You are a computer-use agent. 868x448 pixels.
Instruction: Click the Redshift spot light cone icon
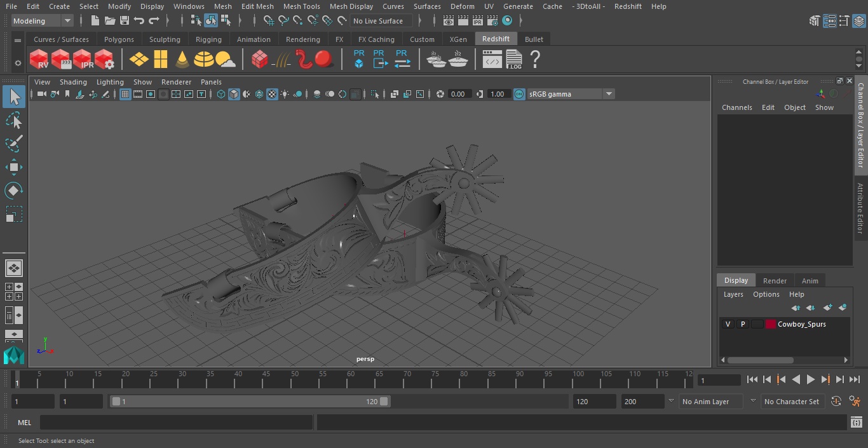(x=182, y=60)
